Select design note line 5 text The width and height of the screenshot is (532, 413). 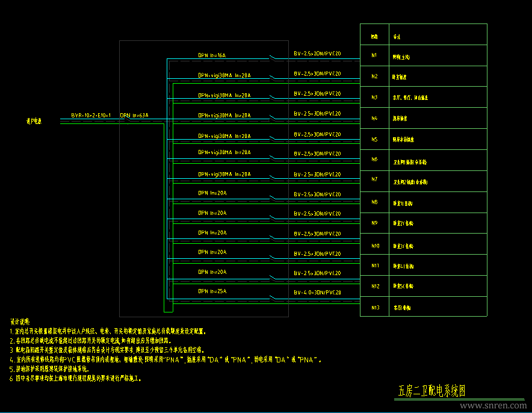(x=49, y=369)
